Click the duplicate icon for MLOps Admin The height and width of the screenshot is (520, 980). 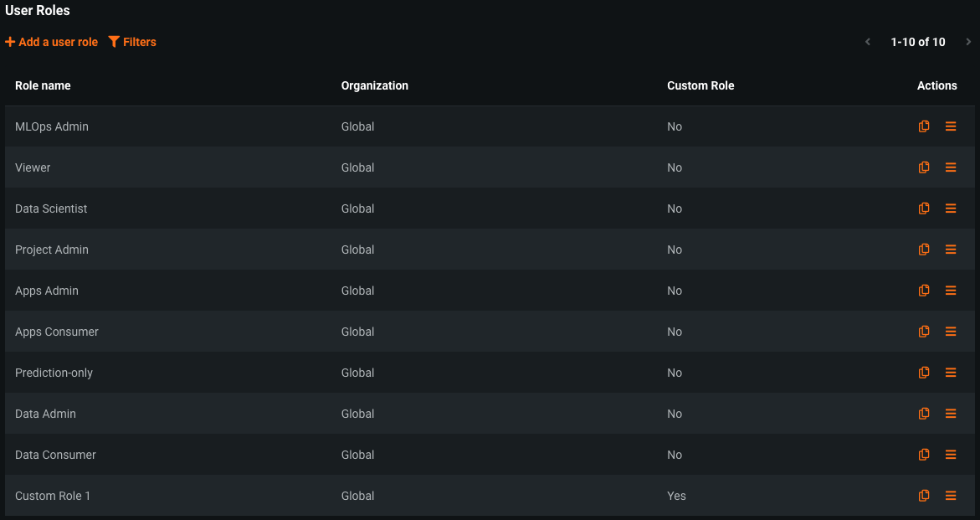tap(924, 126)
